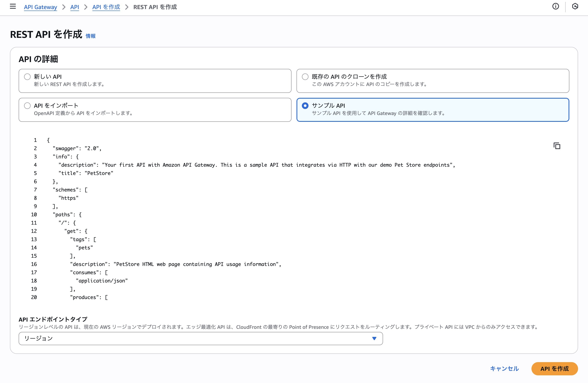Select the 新しい API radio option
588x383 pixels.
[27, 77]
